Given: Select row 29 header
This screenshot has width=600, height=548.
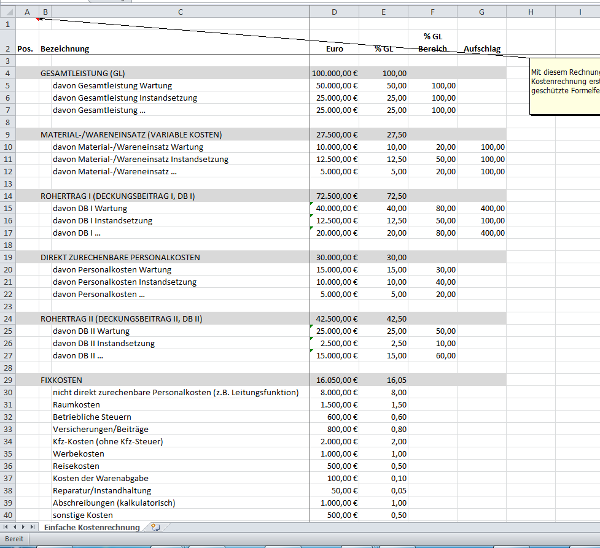Looking at the screenshot, I should pyautogui.click(x=7, y=381).
